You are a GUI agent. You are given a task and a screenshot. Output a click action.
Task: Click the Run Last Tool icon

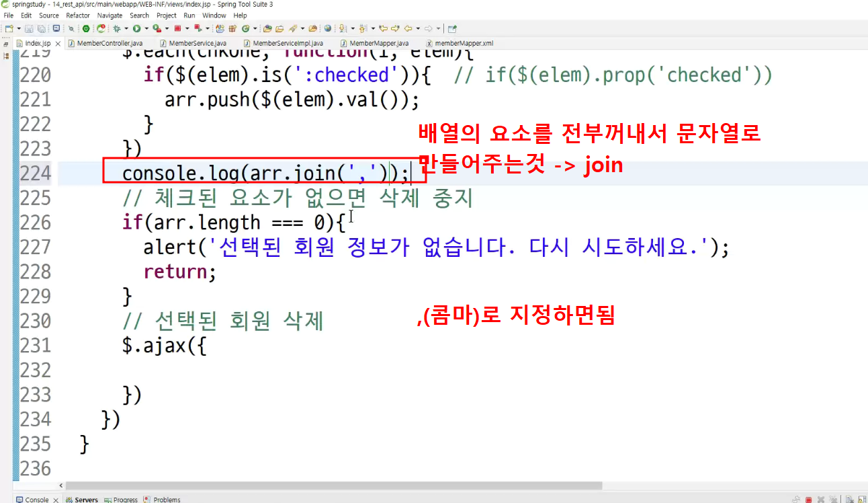tap(157, 28)
